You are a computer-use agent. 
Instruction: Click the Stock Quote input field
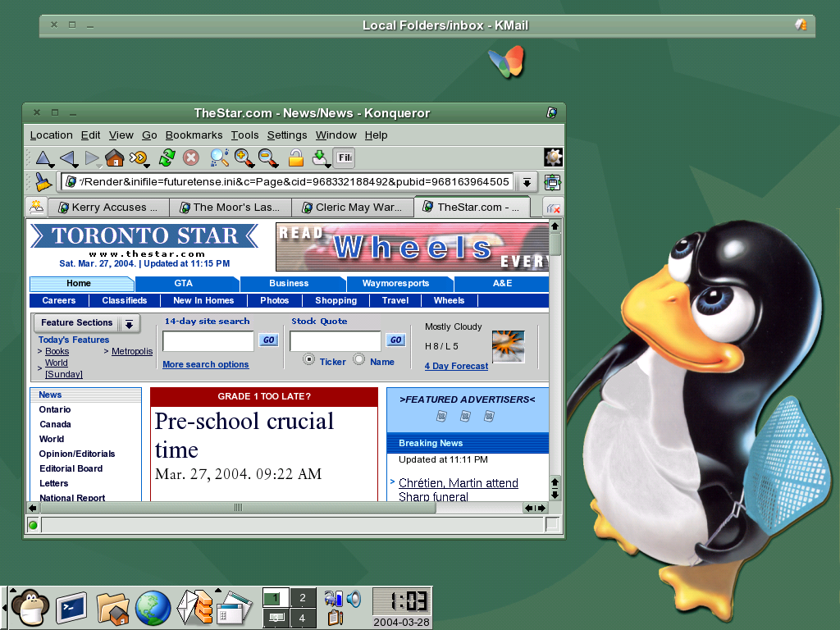tap(336, 340)
